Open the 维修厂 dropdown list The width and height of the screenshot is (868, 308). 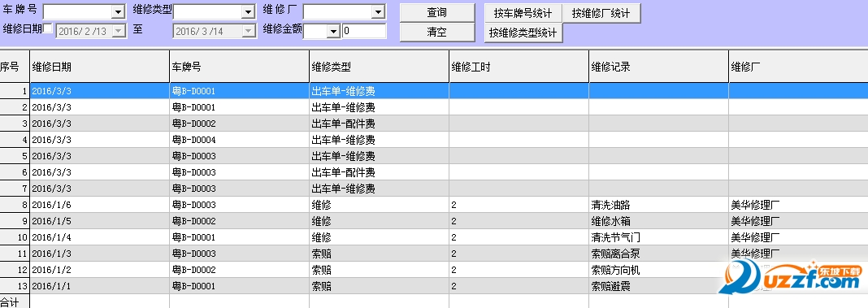(x=378, y=11)
